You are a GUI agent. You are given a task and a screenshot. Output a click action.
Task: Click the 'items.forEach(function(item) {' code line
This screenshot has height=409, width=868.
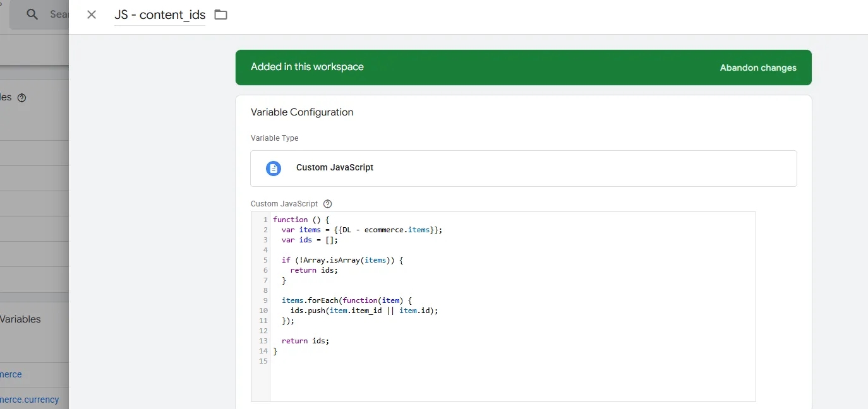pyautogui.click(x=347, y=300)
